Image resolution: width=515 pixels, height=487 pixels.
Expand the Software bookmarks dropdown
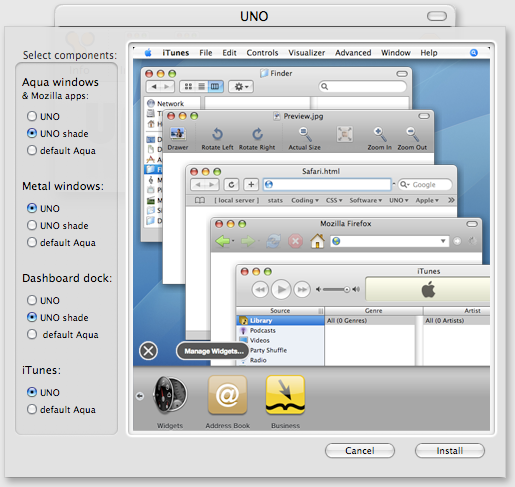tap(365, 200)
